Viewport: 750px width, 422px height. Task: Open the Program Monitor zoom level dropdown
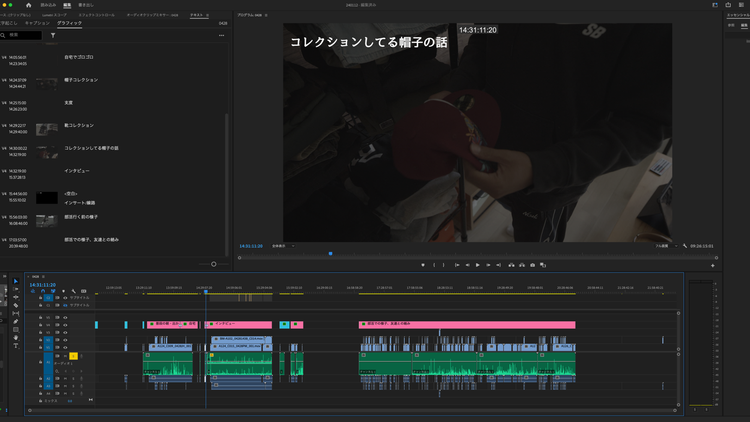pyautogui.click(x=283, y=246)
